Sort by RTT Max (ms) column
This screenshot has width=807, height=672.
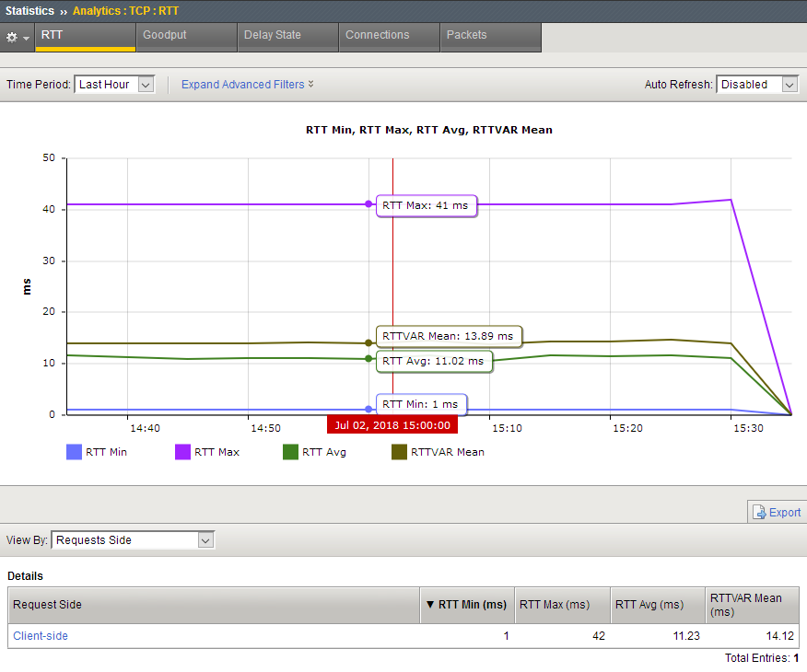(554, 605)
